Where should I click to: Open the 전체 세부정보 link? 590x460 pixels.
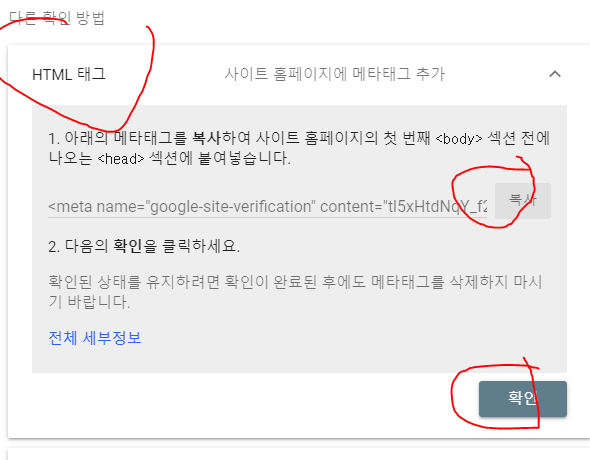[95, 338]
